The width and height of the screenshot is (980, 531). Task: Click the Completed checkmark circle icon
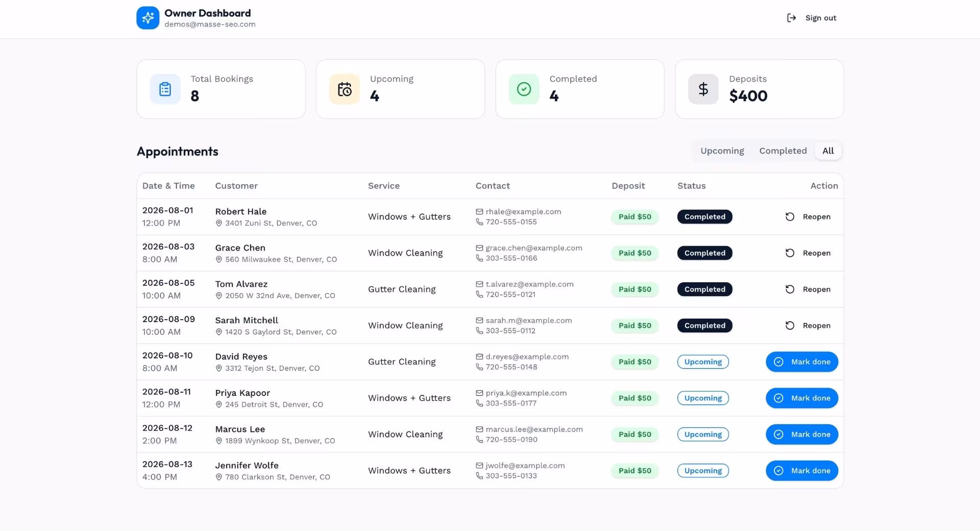(x=524, y=89)
